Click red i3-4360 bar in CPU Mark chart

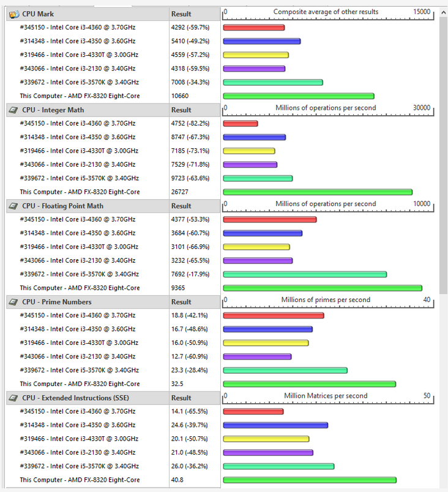[254, 28]
